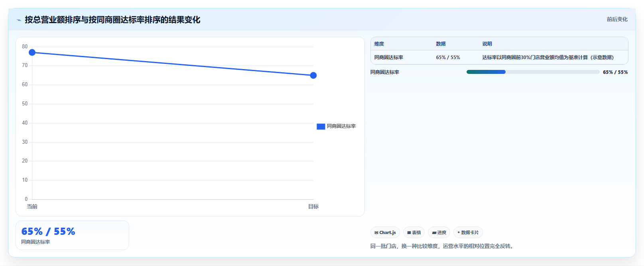Click the 当前 data point on the line
Image resolution: width=644 pixels, height=266 pixels.
tap(32, 52)
